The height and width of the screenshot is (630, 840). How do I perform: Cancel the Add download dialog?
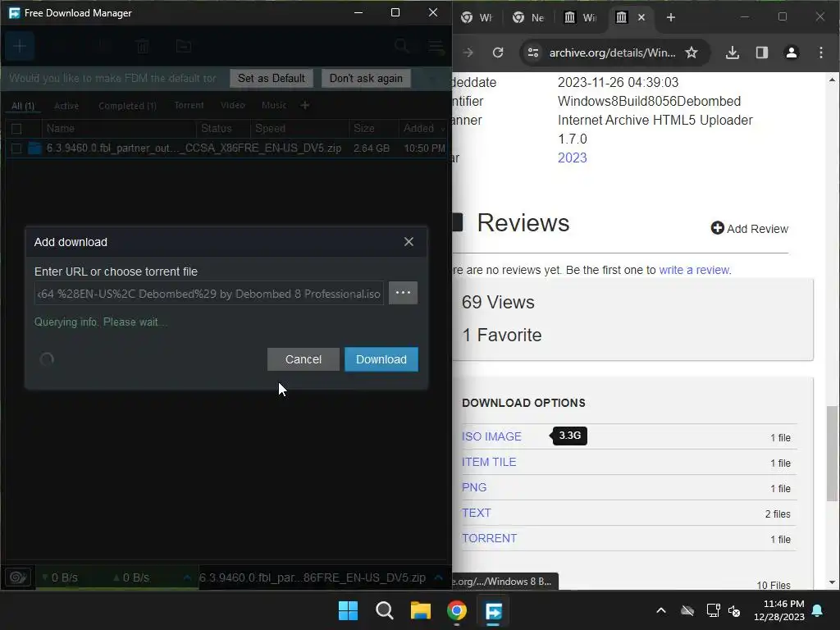click(304, 359)
